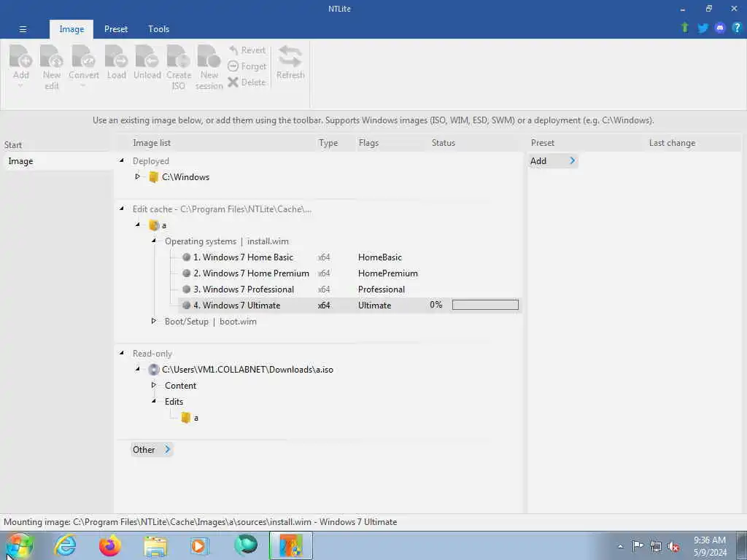Click gray status dot of Home Premium
Viewport: 747px width, 560px height.
186,273
